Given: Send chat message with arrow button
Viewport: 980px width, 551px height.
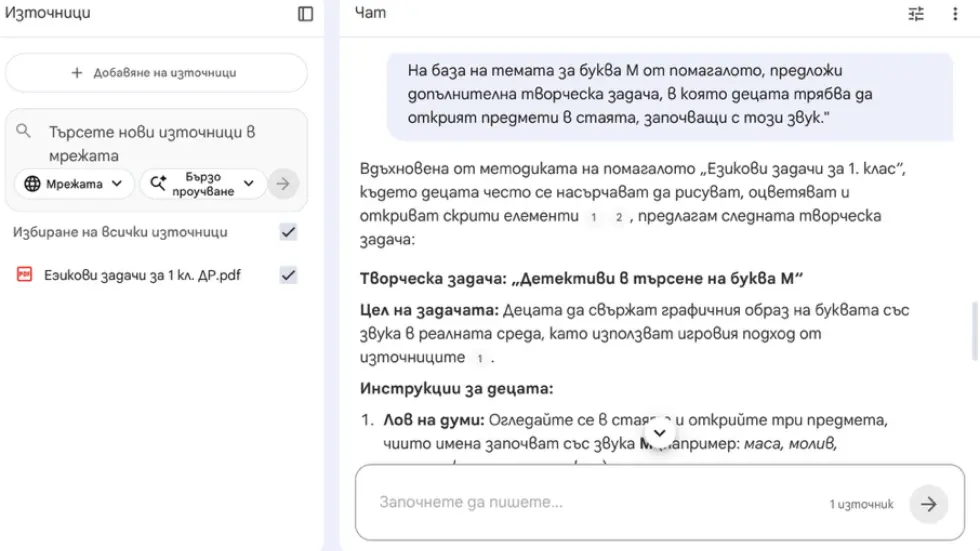Looking at the screenshot, I should pyautogui.click(x=928, y=504).
